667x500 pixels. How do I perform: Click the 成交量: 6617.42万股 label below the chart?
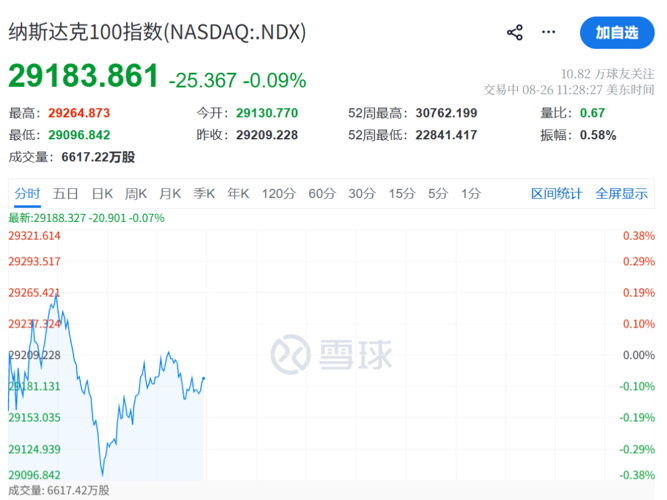59,491
